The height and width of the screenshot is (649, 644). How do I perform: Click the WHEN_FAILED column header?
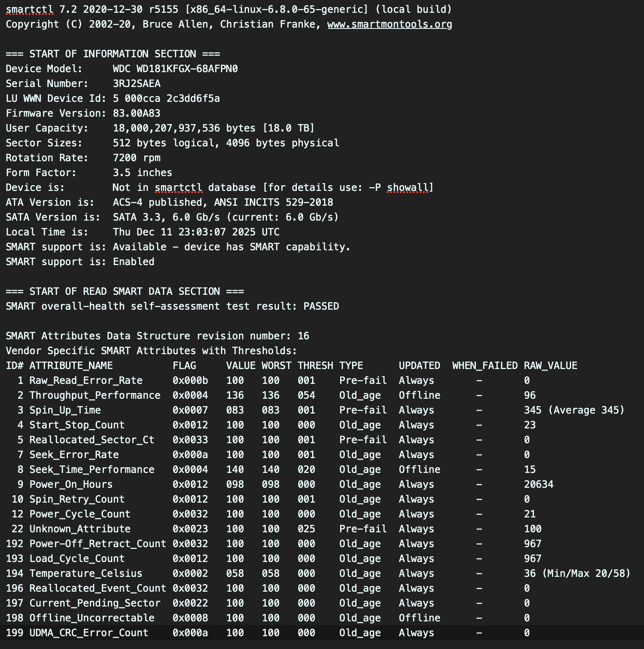484,366
